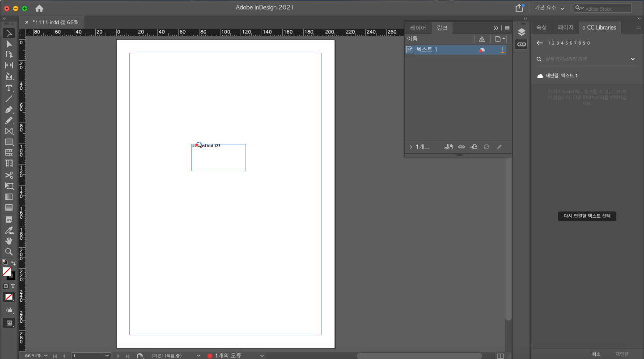Select the Direct Selection tool
Image resolution: width=644 pixels, height=359 pixels.
(x=8, y=44)
